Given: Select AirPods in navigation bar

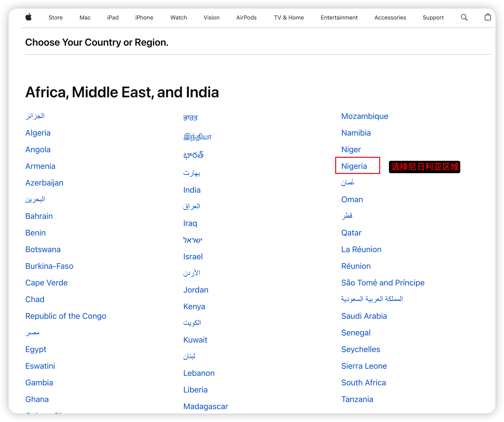Looking at the screenshot, I should [x=246, y=18].
